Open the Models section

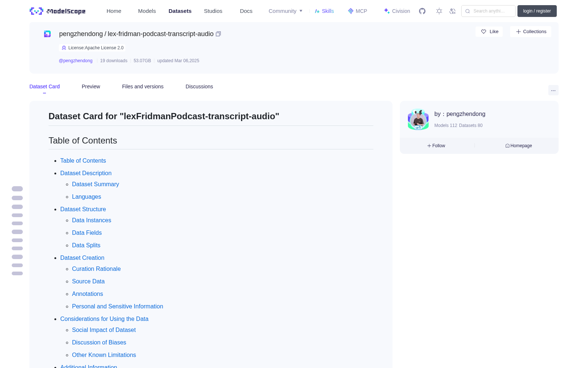pos(147,11)
